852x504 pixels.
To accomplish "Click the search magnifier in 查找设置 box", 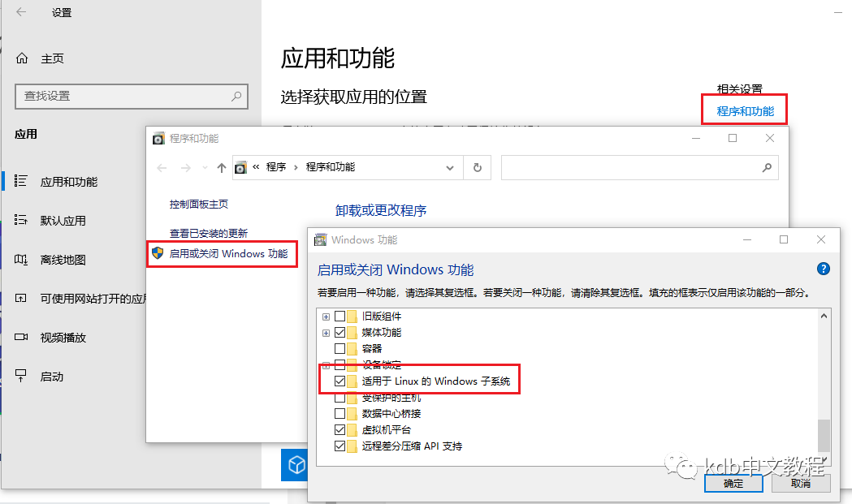I will [236, 96].
